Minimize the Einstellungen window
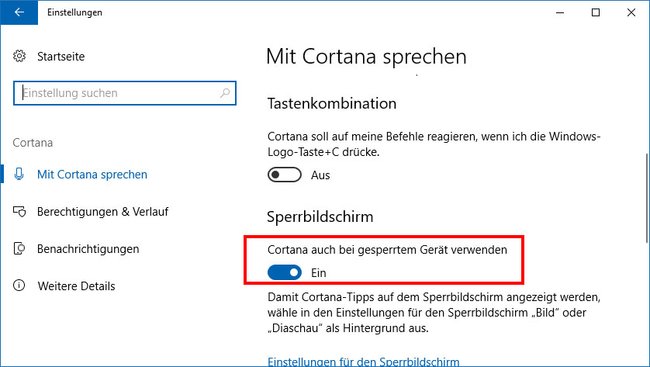The image size is (650, 367). (560, 12)
